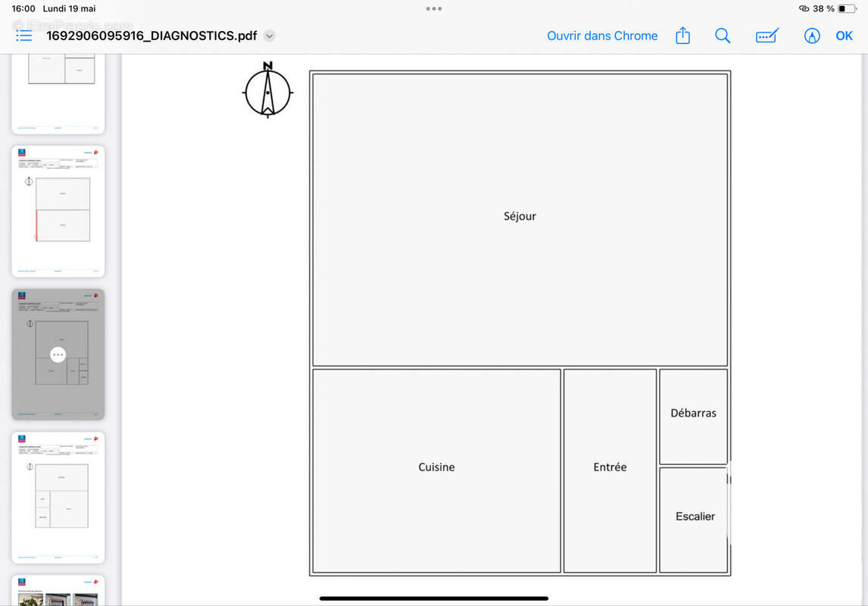
Task: Tap the three-dot multitasking menu at top
Action: pyautogui.click(x=434, y=9)
